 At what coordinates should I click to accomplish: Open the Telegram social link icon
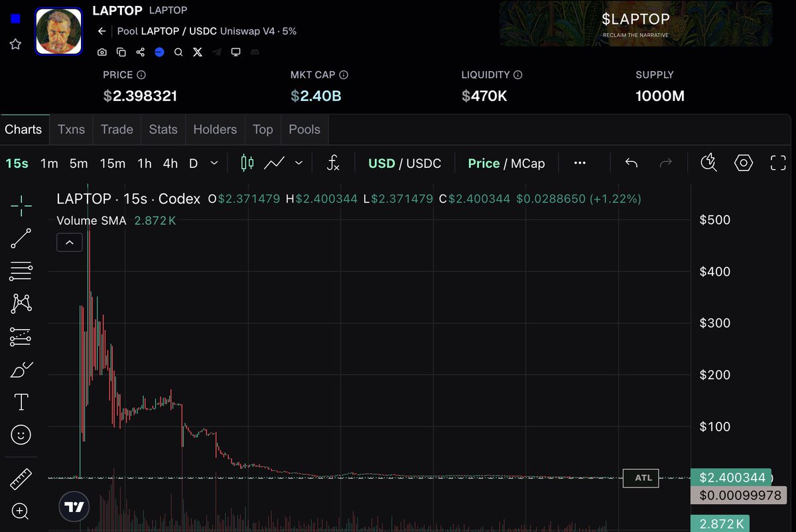click(216, 52)
